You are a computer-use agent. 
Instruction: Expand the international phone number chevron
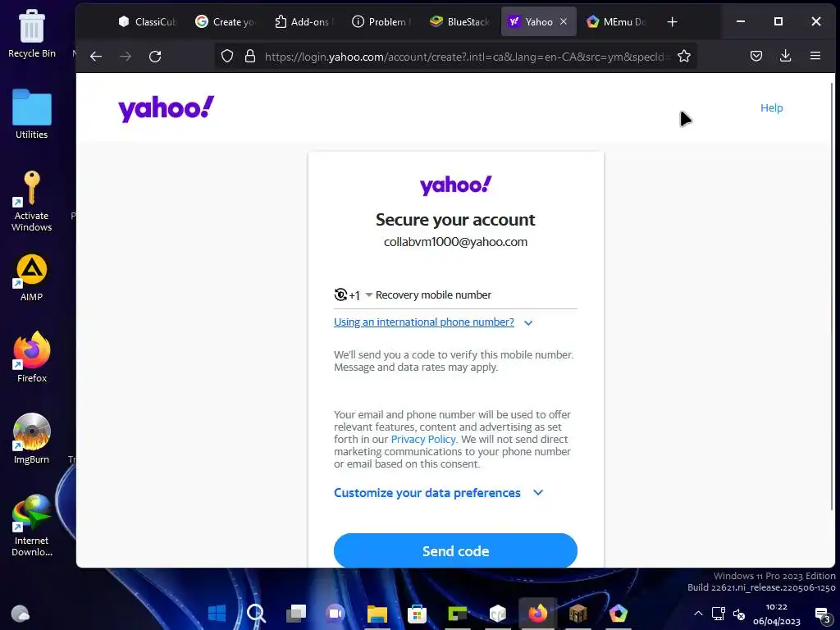pos(528,322)
